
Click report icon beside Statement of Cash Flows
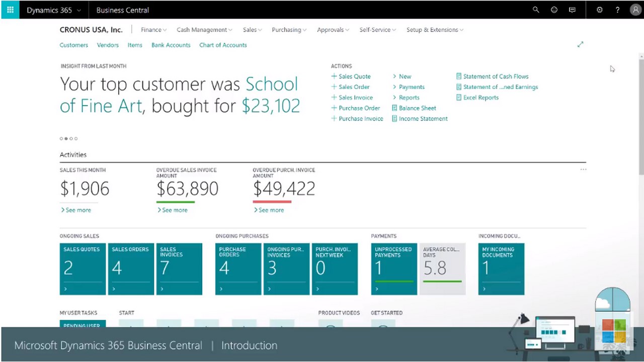point(459,76)
